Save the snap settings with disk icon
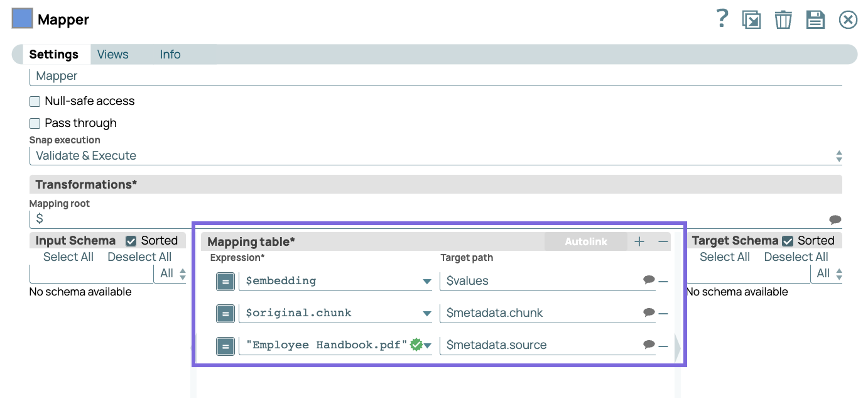 click(x=815, y=19)
